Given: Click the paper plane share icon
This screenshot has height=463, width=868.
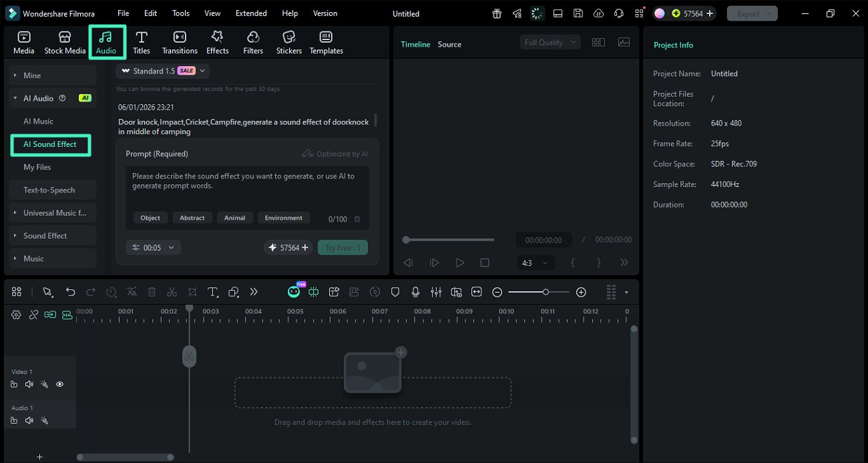Looking at the screenshot, I should (517, 13).
